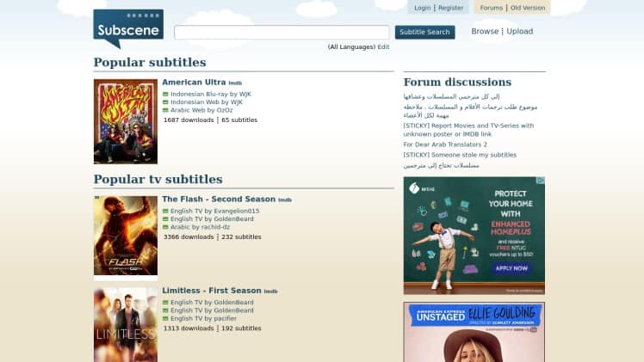Open English TV by pacifier subtitle
The height and width of the screenshot is (362, 644).
(203, 318)
